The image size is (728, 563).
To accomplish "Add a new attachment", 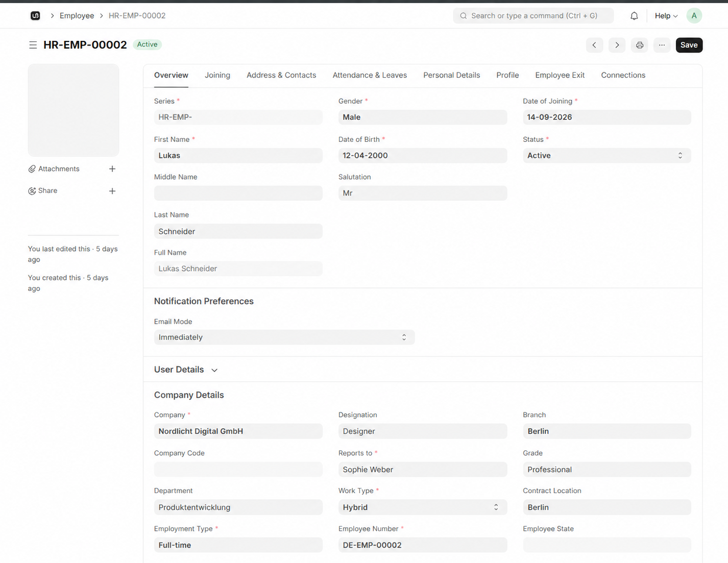I will click(112, 169).
